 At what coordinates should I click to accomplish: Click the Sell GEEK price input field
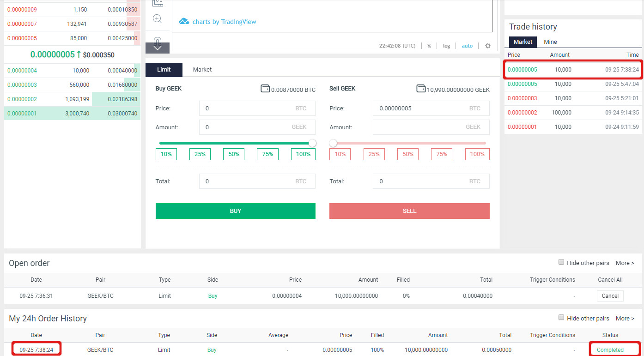[x=431, y=109]
